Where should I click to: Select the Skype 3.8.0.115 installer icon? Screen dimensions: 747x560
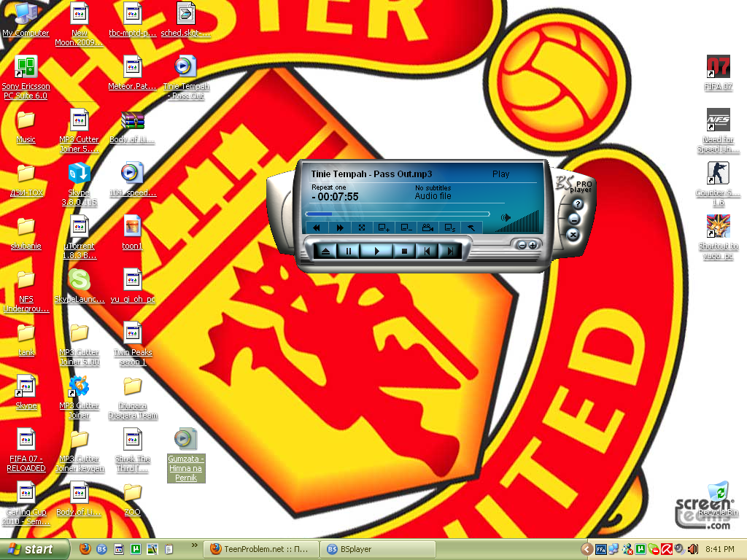click(79, 184)
